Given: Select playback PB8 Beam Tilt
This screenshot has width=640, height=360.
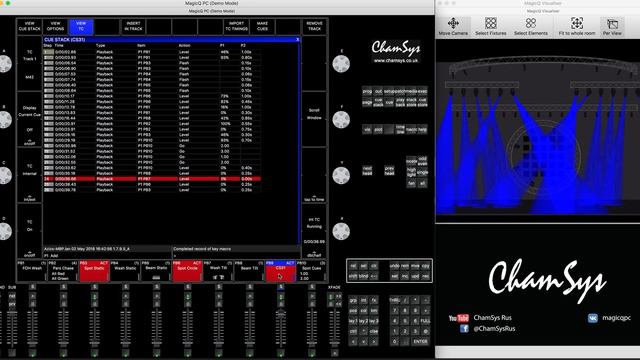Looking at the screenshot, I should point(249,271).
